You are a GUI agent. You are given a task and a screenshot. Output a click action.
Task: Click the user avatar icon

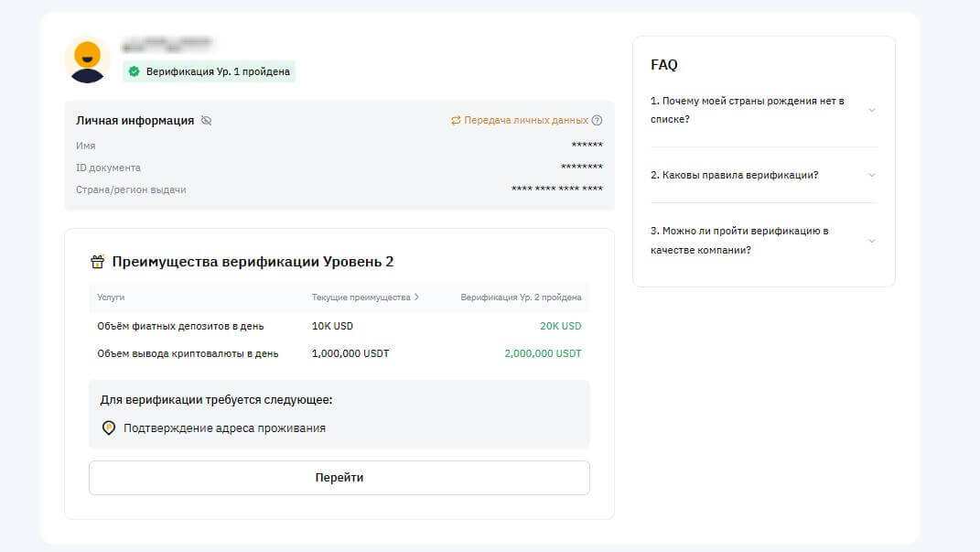point(87,60)
